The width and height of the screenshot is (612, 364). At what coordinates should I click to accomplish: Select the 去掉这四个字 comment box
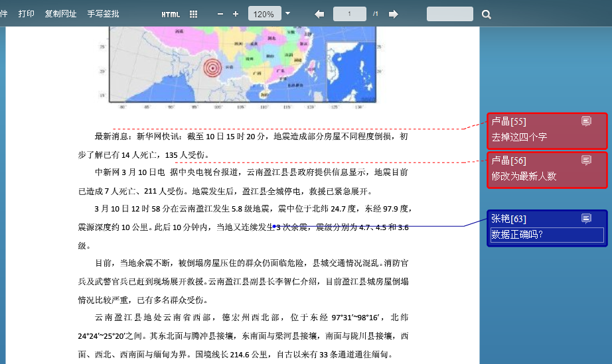point(547,138)
